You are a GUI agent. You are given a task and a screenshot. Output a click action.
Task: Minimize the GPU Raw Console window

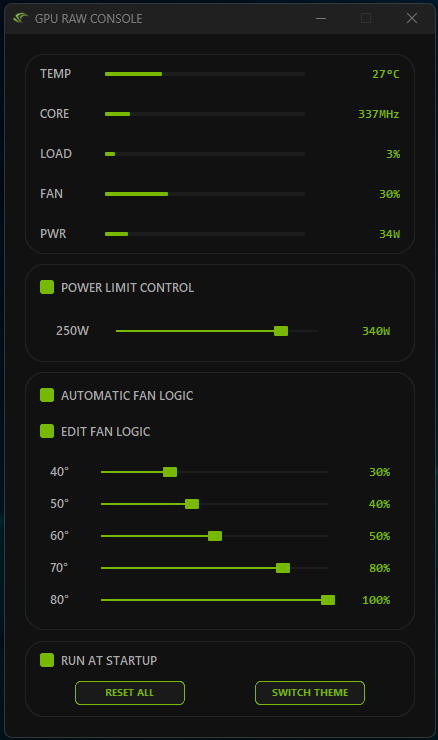point(321,18)
